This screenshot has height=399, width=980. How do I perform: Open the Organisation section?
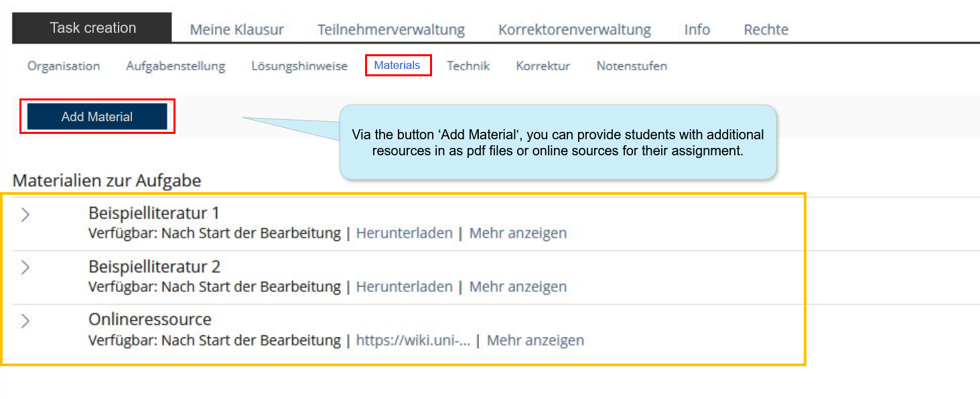point(63,66)
